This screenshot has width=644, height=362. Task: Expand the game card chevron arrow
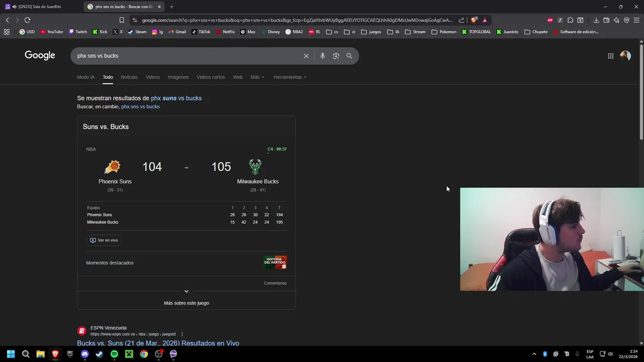(186, 291)
